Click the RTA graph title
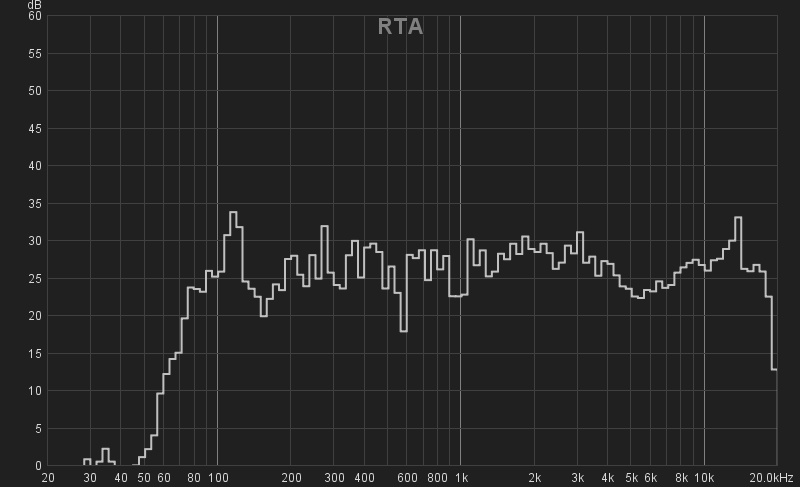The height and width of the screenshot is (487, 800). click(401, 27)
